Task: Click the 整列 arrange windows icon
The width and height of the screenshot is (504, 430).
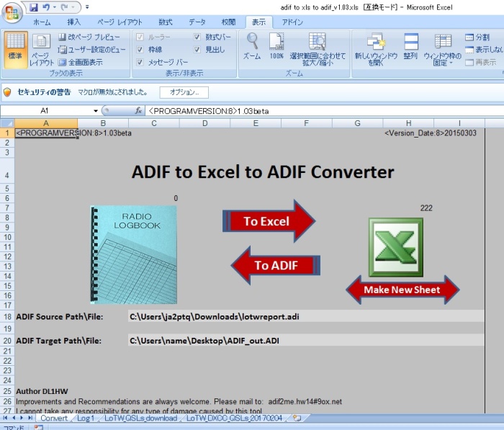Action: pos(411,47)
